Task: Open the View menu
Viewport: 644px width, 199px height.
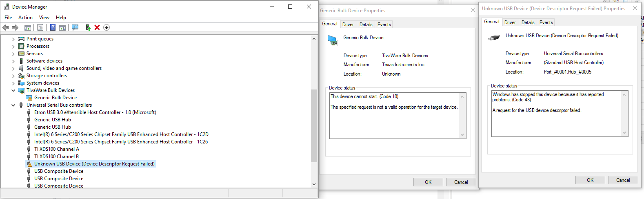Action: click(44, 18)
